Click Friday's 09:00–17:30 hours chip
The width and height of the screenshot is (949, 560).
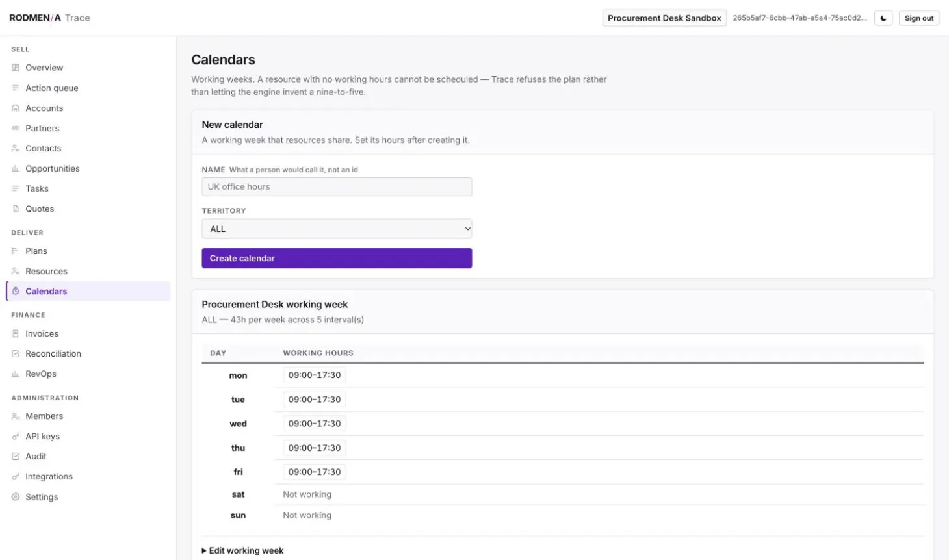(x=315, y=472)
